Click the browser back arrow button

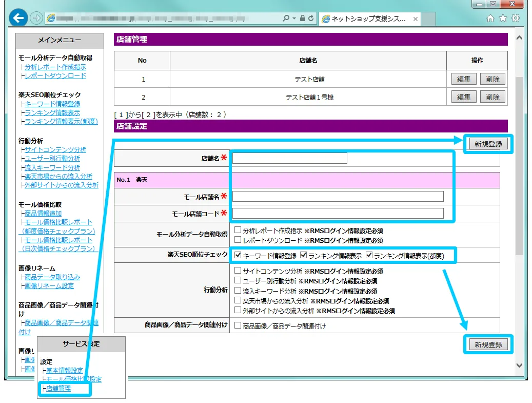(18, 18)
